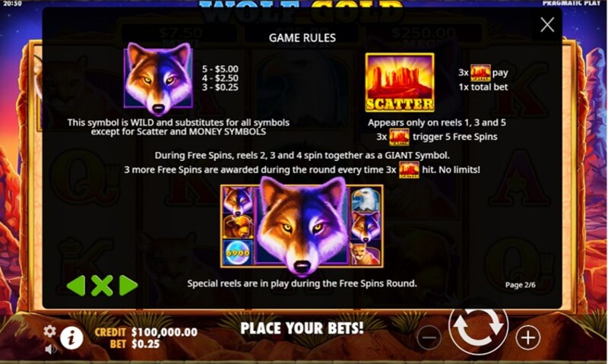
Task: Open the game info button
Action: coord(71,337)
